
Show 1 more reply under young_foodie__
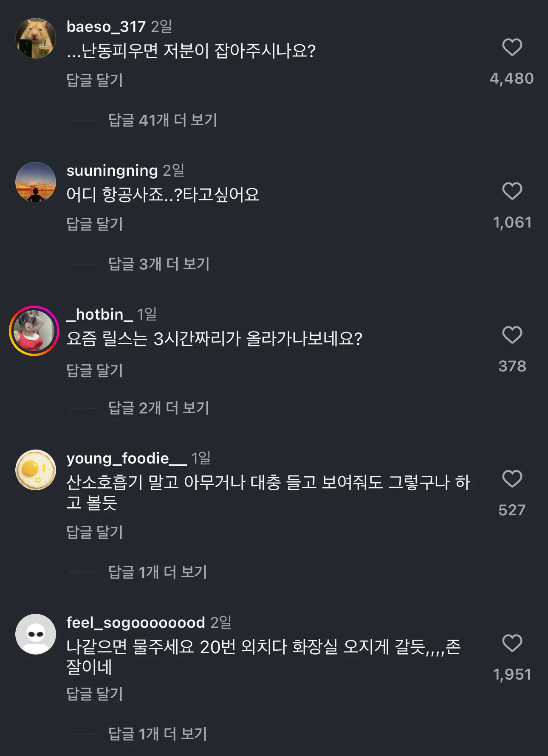coord(158,572)
